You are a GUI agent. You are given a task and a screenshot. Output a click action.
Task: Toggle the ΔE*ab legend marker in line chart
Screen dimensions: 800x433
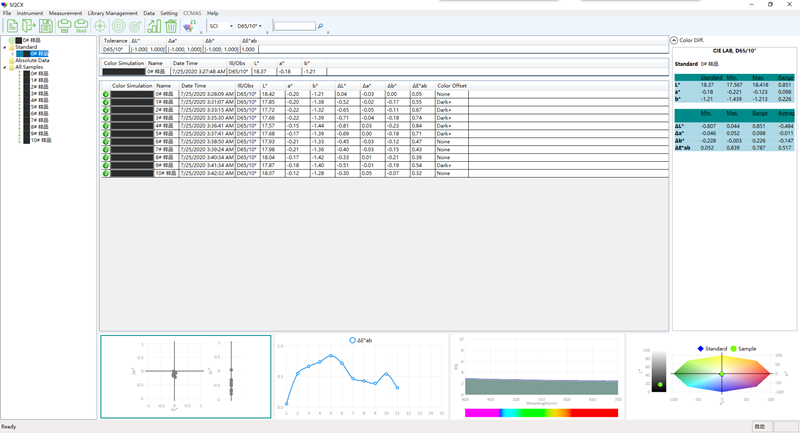tap(353, 341)
